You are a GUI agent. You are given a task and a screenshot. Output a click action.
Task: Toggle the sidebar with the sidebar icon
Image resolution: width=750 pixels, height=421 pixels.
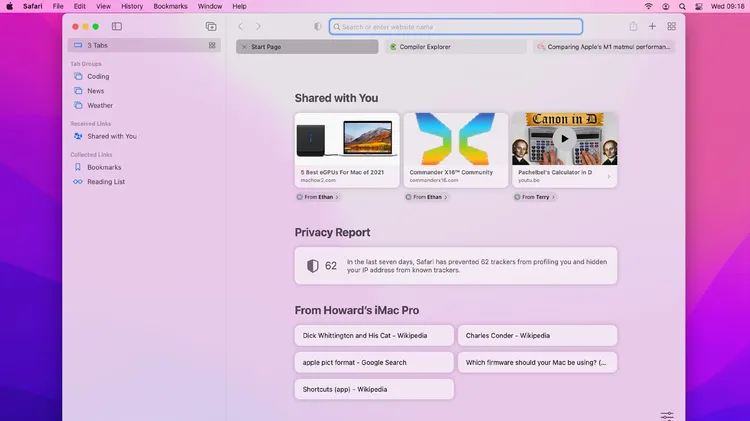117,26
